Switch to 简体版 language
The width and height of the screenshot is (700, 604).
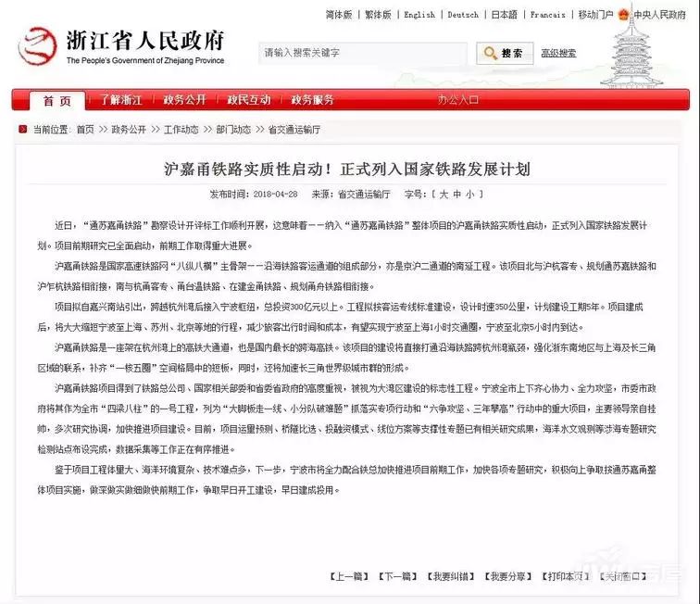coord(338,15)
